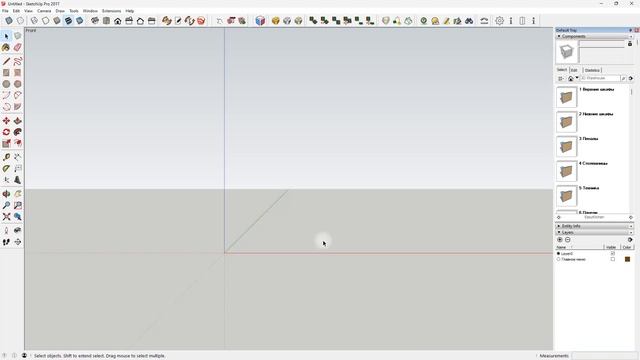The width and height of the screenshot is (640, 360).
Task: Click the colored cube icon in top toolbar
Action: pos(260,21)
